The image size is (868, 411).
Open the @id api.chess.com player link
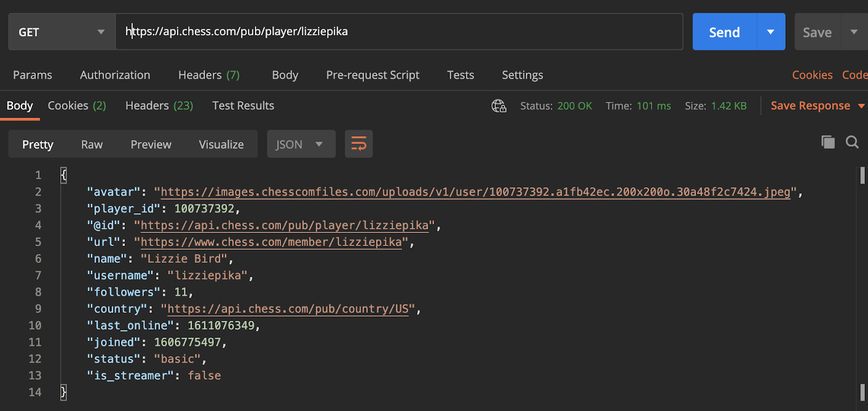tap(284, 225)
